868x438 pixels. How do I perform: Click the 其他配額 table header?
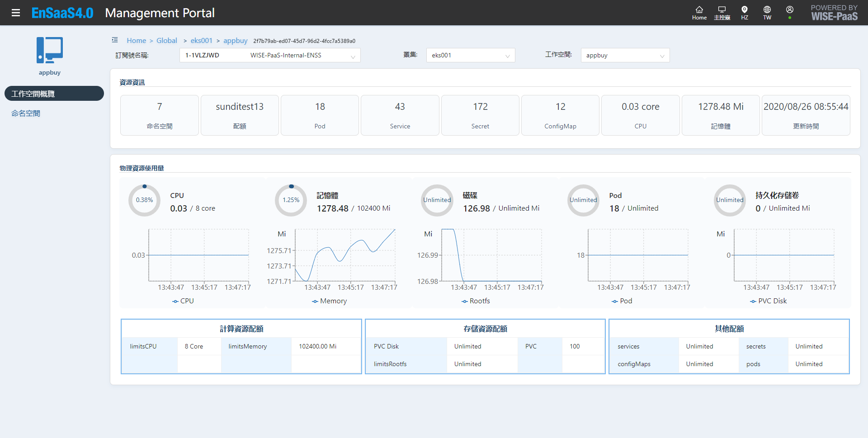coord(729,329)
